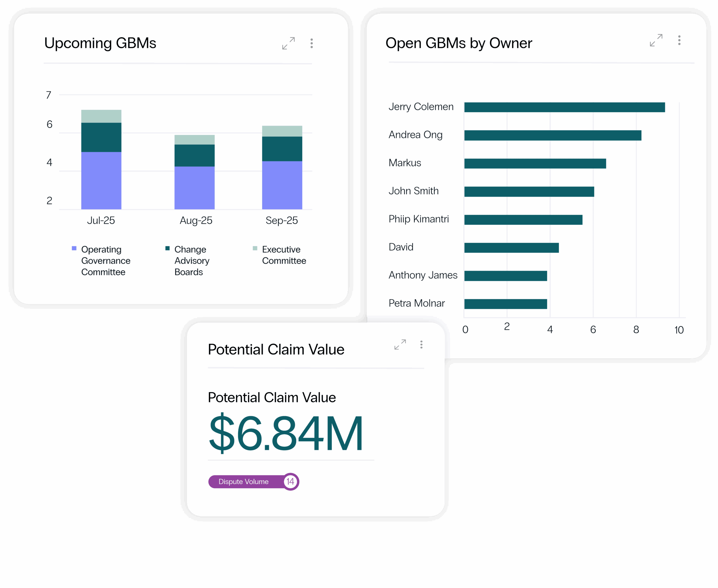Expand the Upcoming GBMs card to fullscreen
The image size is (718, 588).
click(x=288, y=43)
